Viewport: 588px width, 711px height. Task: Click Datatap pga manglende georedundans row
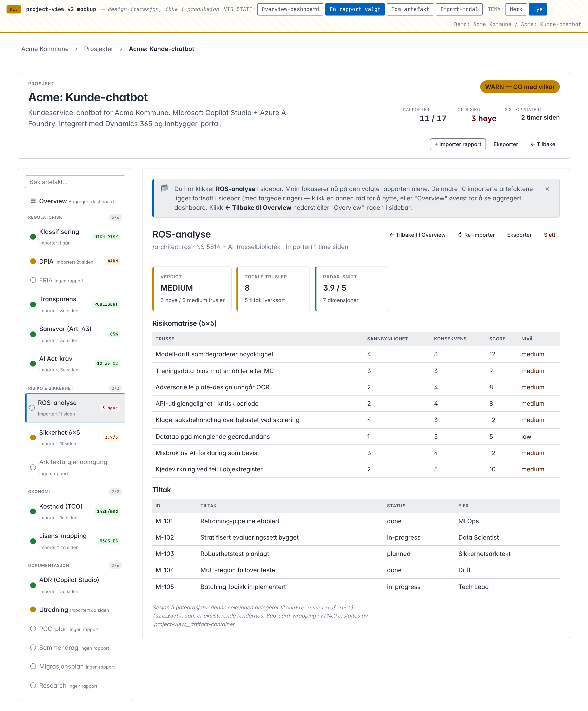356,437
